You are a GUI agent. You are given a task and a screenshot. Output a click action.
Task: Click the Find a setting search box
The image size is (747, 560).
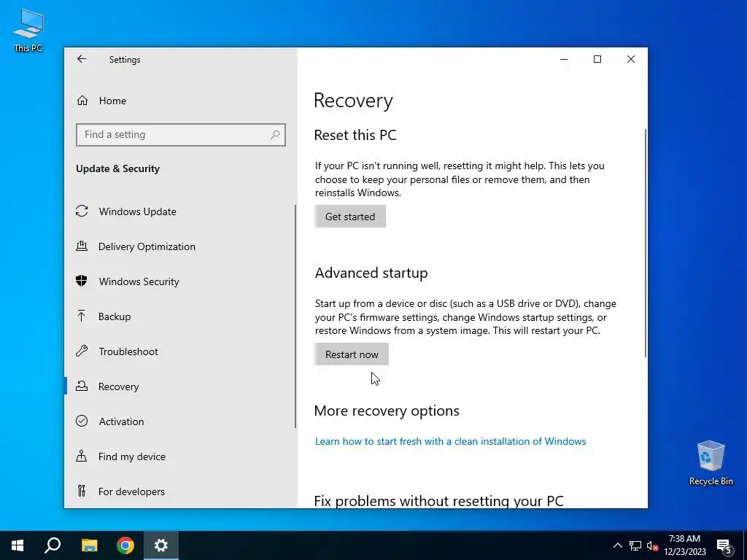pos(181,135)
